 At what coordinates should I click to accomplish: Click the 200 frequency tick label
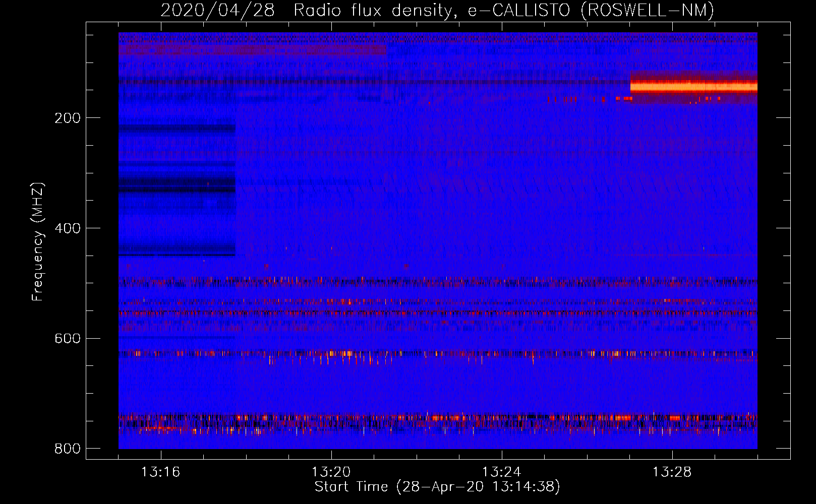pos(68,118)
